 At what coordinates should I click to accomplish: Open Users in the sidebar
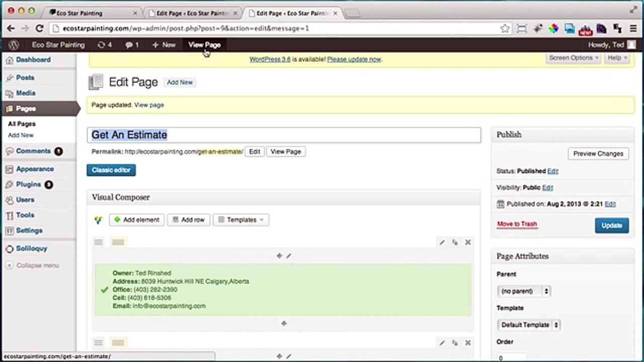pos(25,200)
